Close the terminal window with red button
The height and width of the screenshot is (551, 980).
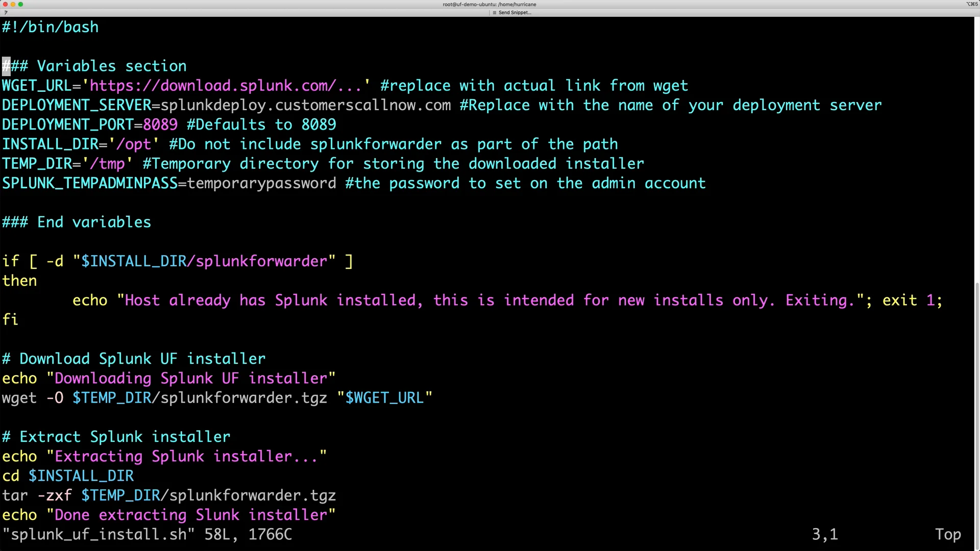click(x=5, y=4)
